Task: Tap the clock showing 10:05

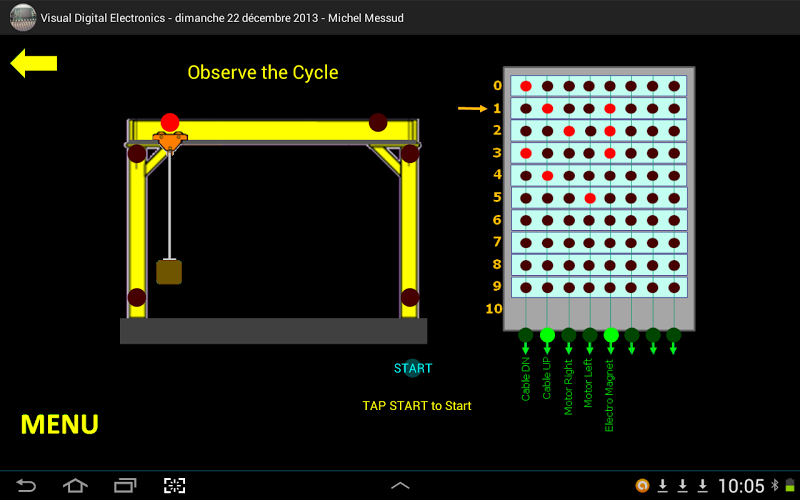Action: click(x=741, y=486)
